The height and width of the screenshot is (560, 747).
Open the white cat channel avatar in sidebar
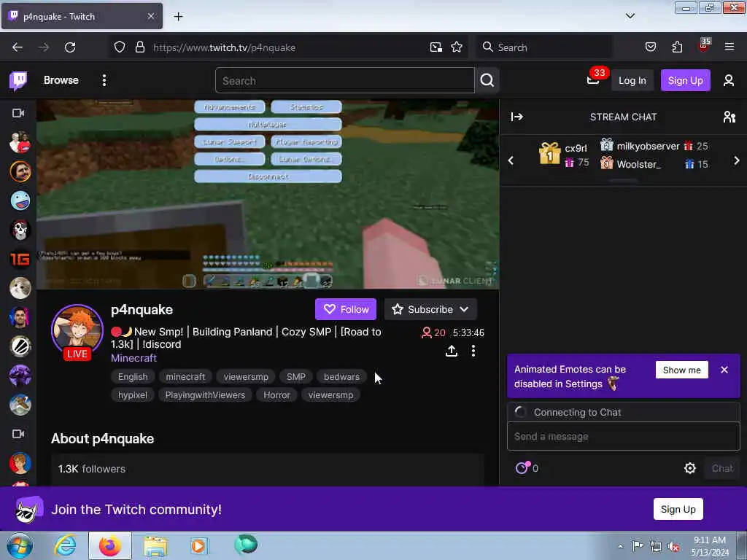pyautogui.click(x=20, y=288)
